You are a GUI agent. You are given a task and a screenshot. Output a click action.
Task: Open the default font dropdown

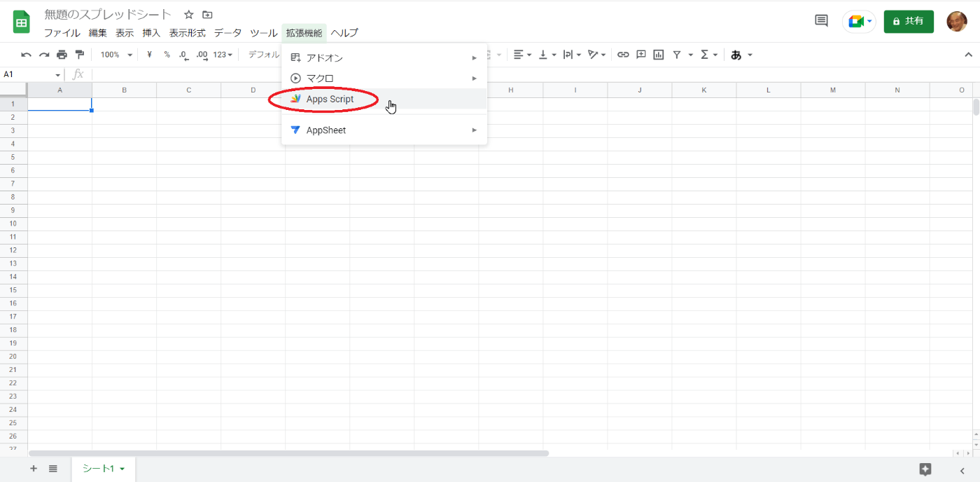tap(264, 55)
